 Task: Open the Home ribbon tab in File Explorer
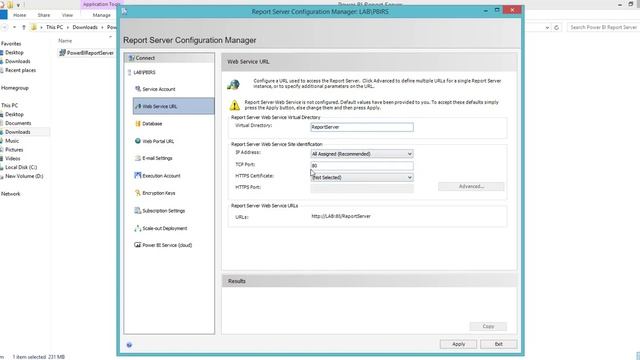pyautogui.click(x=20, y=15)
